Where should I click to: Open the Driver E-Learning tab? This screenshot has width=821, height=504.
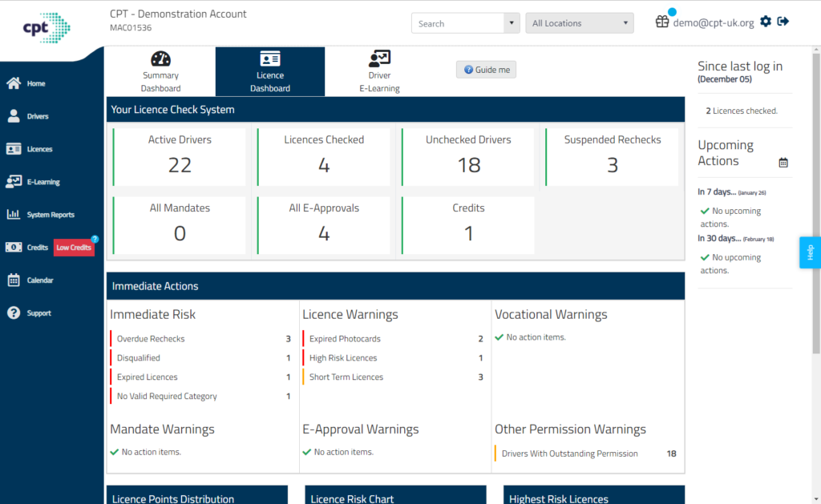379,71
